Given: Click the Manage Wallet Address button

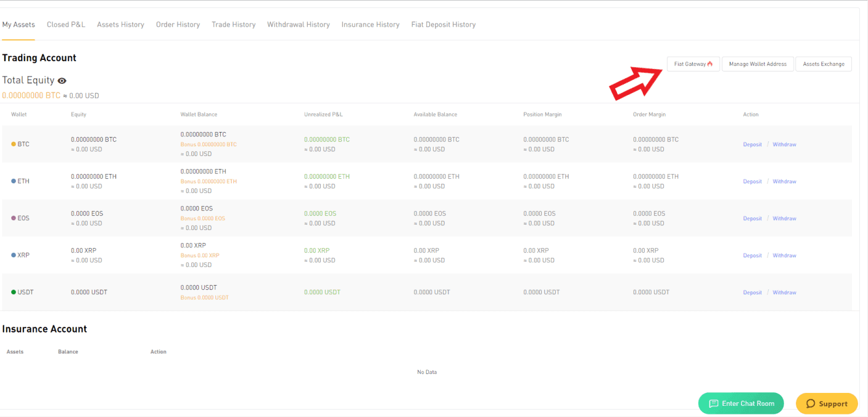Looking at the screenshot, I should pyautogui.click(x=758, y=64).
